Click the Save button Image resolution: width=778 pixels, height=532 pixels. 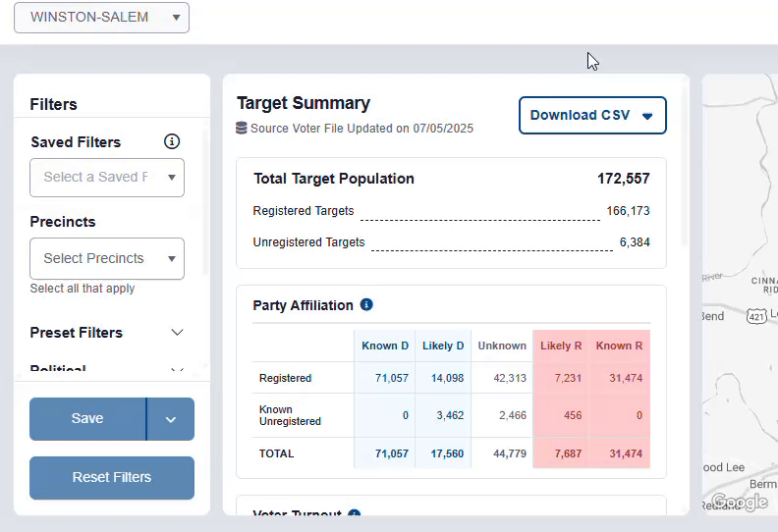[87, 418]
